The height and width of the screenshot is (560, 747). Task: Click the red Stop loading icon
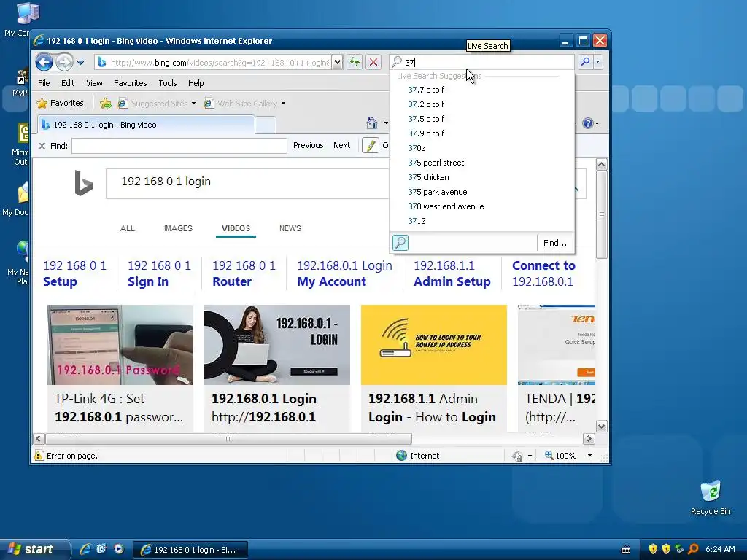click(373, 62)
